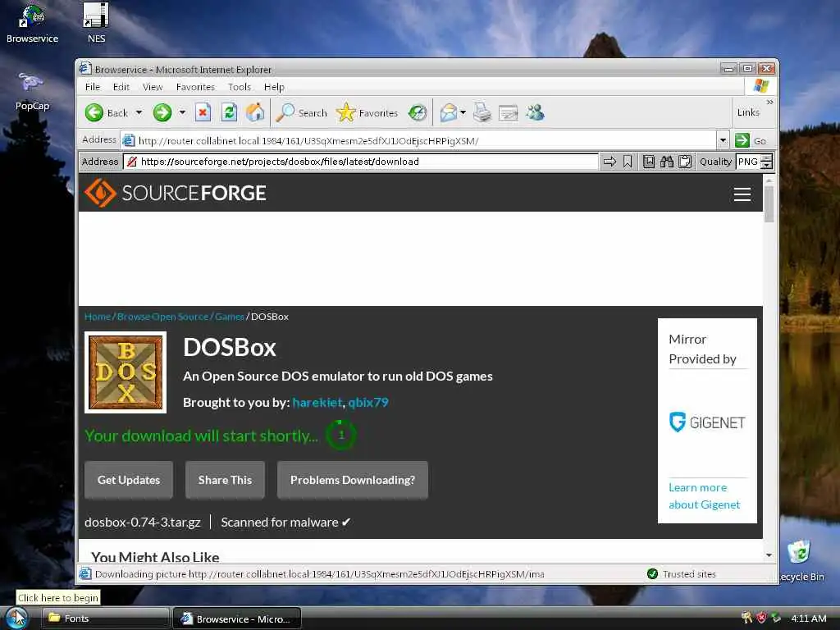
Task: Open the NES desktop shortcut
Action: [x=97, y=22]
